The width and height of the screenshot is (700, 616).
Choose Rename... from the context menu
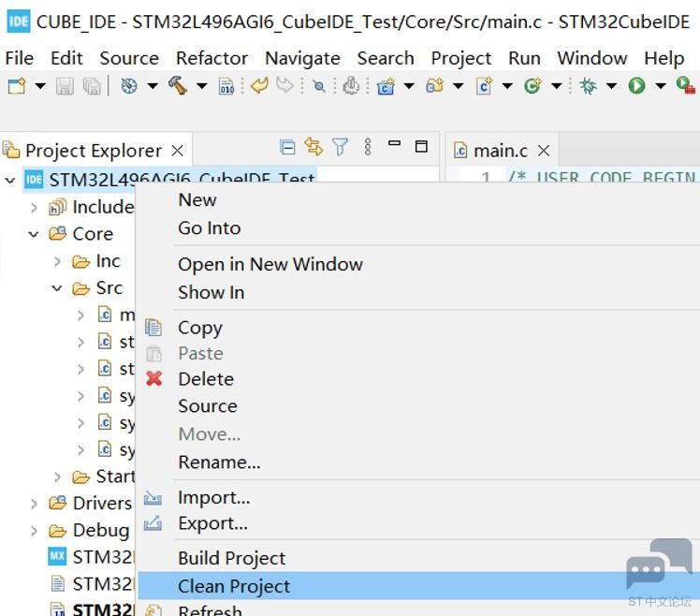[x=418, y=462]
